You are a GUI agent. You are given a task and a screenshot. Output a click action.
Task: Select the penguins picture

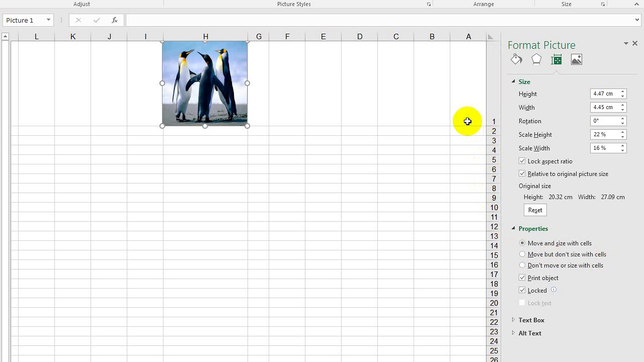205,83
